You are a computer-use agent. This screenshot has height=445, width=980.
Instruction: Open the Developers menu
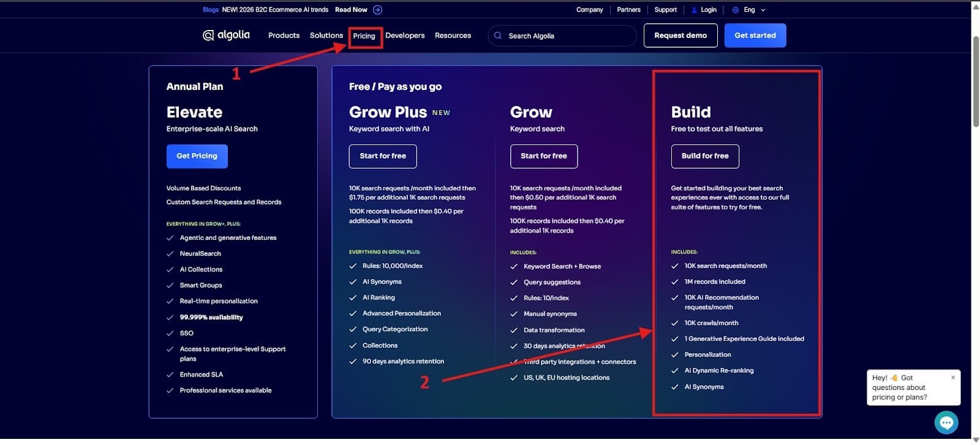405,36
